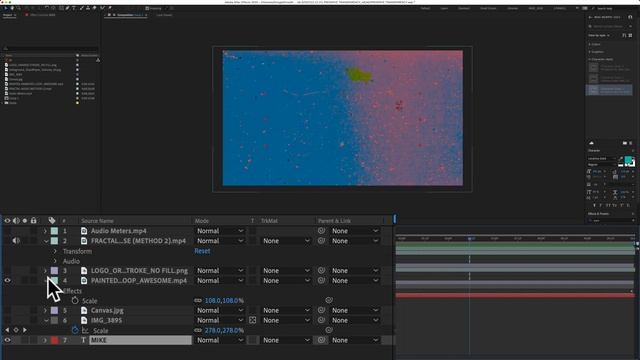Show the Canvas.jpg layer
640x360 pixels.
click(7, 310)
